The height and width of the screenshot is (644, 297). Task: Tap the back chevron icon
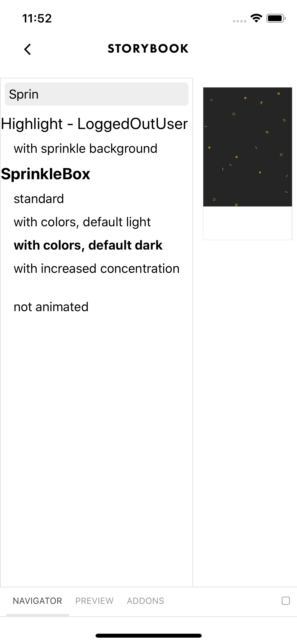27,49
